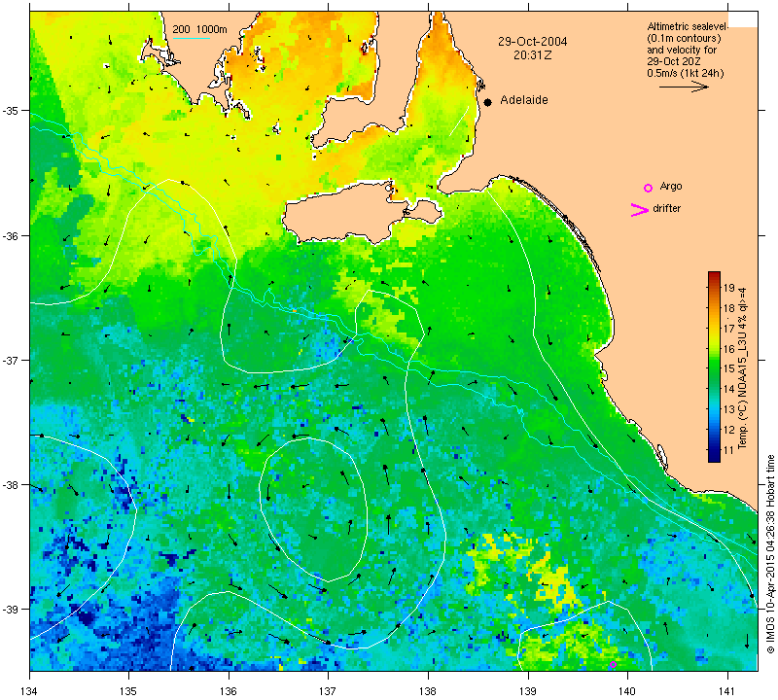Click the magenta drifter symbol in legend

[x=640, y=210]
